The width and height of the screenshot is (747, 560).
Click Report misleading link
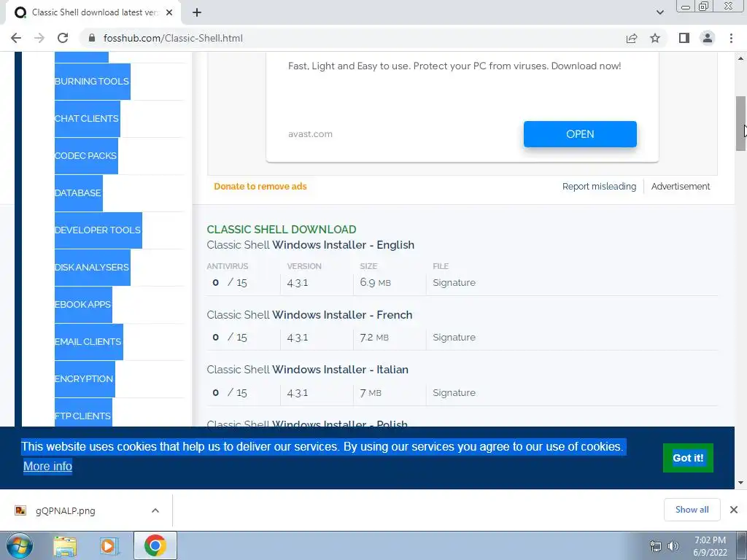coord(599,187)
